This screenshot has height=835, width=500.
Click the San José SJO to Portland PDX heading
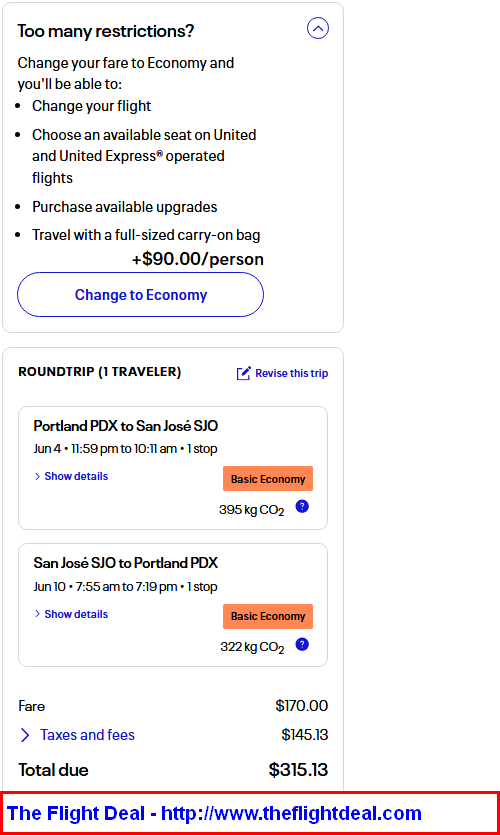click(x=126, y=563)
